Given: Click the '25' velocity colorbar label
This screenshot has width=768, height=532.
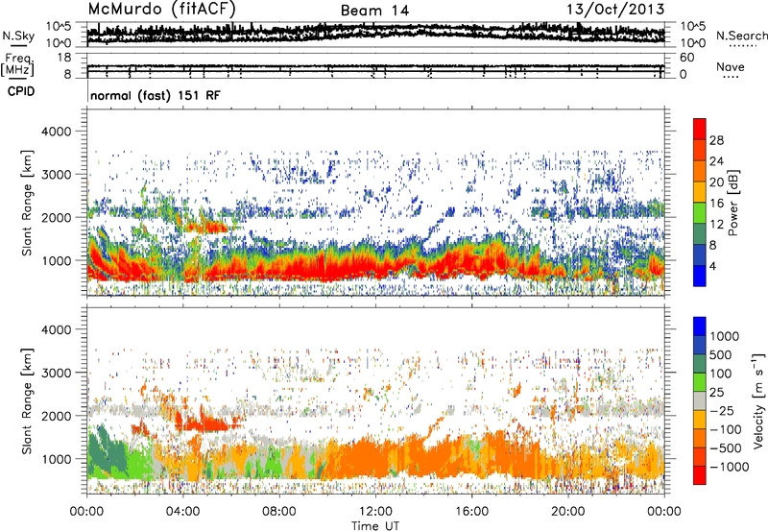Looking at the screenshot, I should (x=716, y=393).
